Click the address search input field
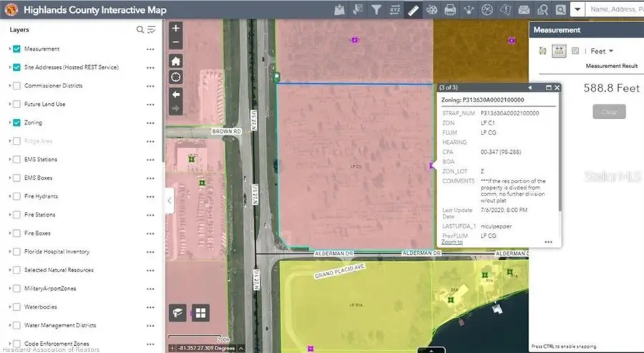The image size is (644, 353). tap(615, 10)
